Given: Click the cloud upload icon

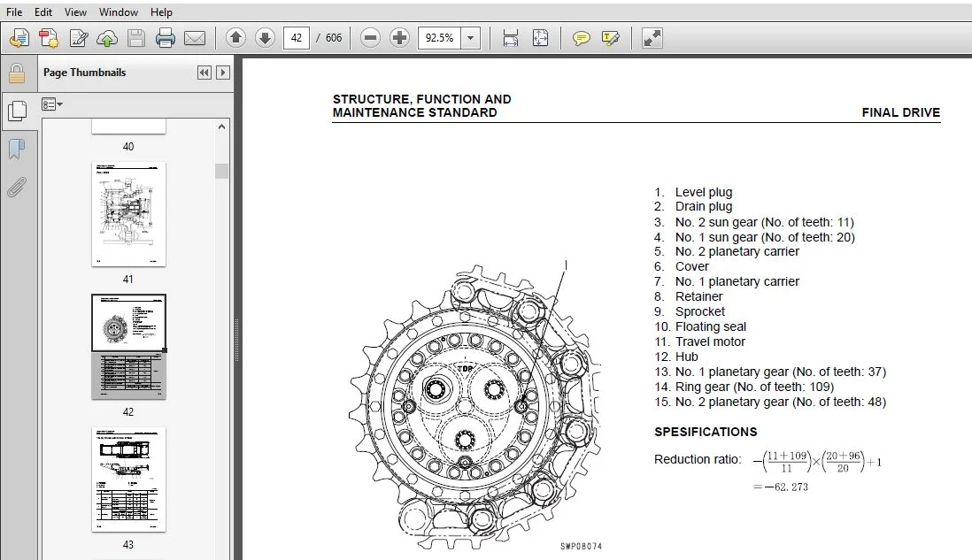Looking at the screenshot, I should 107,38.
